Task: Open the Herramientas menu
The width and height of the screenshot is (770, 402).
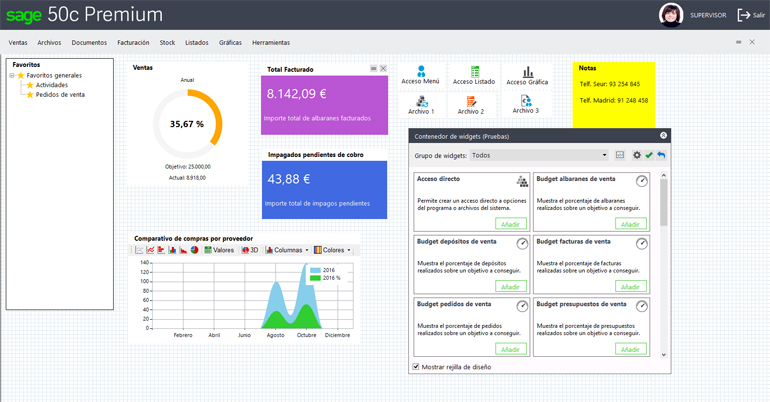Action: point(271,43)
